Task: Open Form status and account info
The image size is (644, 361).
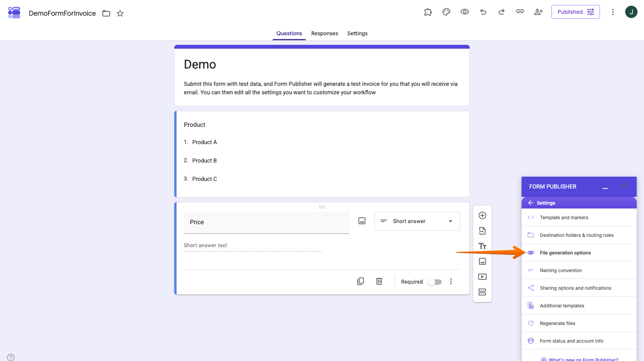Action: point(579,341)
